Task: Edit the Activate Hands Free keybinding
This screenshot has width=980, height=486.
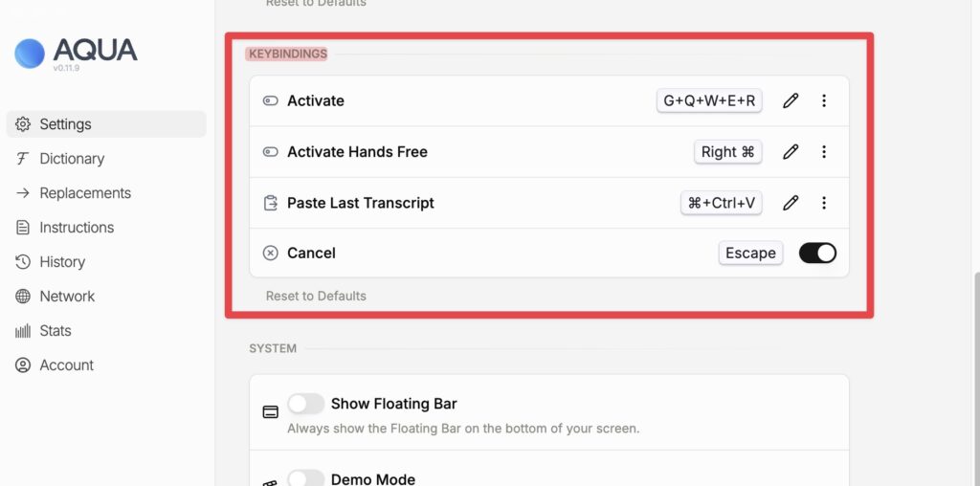Action: tap(791, 151)
